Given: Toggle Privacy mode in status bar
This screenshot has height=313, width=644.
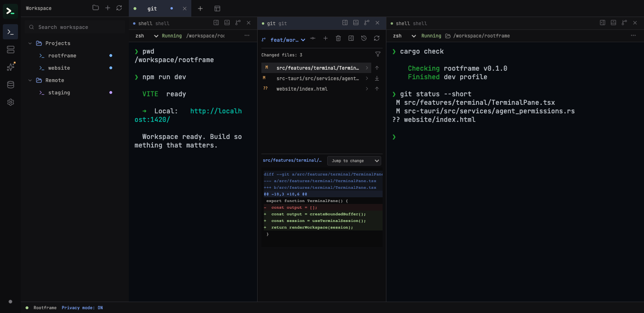Looking at the screenshot, I should [x=82, y=308].
